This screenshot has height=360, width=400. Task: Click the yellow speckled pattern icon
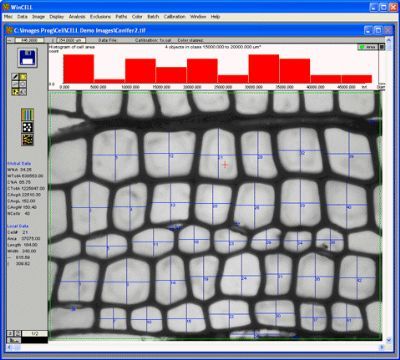(27, 139)
